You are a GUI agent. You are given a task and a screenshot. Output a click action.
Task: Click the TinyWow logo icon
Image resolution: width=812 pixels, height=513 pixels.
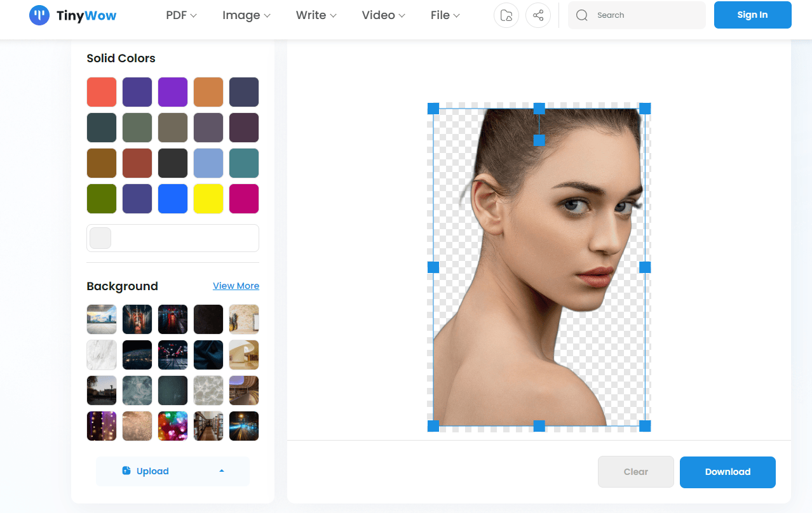pos(39,15)
